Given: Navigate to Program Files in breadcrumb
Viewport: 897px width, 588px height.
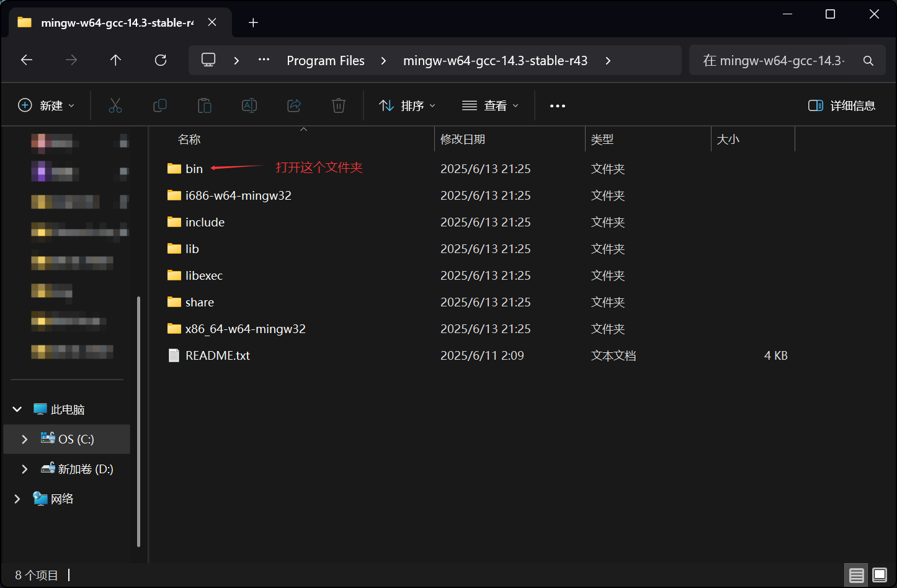Looking at the screenshot, I should pyautogui.click(x=325, y=61).
